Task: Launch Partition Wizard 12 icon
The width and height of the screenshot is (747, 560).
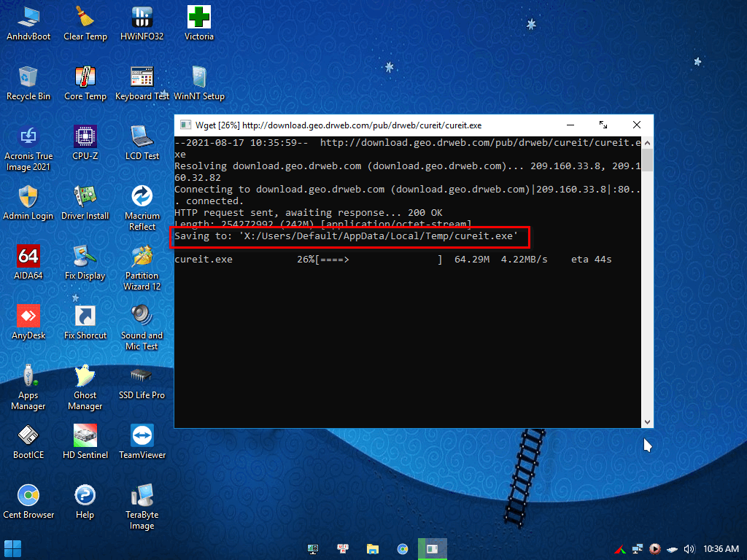Action: [142, 268]
